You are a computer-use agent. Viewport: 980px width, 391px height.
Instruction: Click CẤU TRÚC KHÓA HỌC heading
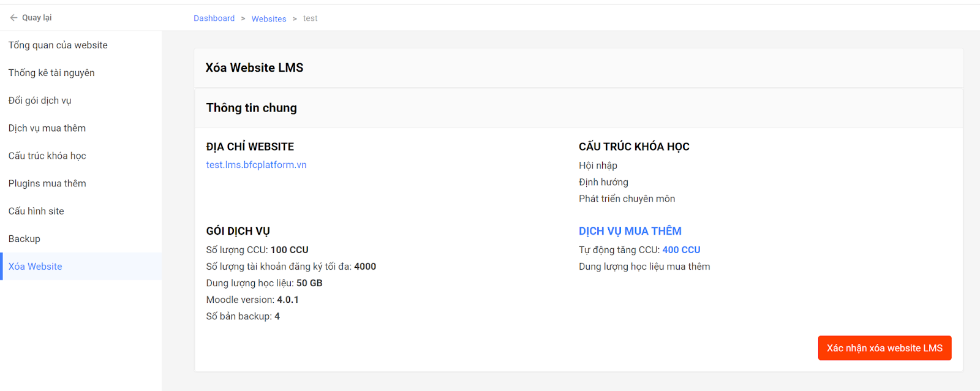click(634, 146)
